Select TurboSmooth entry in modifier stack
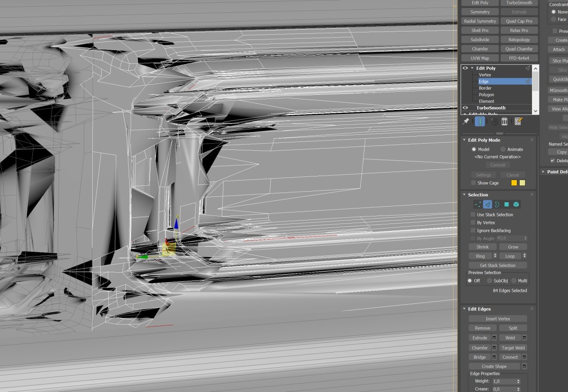The width and height of the screenshot is (568, 392). 491,108
